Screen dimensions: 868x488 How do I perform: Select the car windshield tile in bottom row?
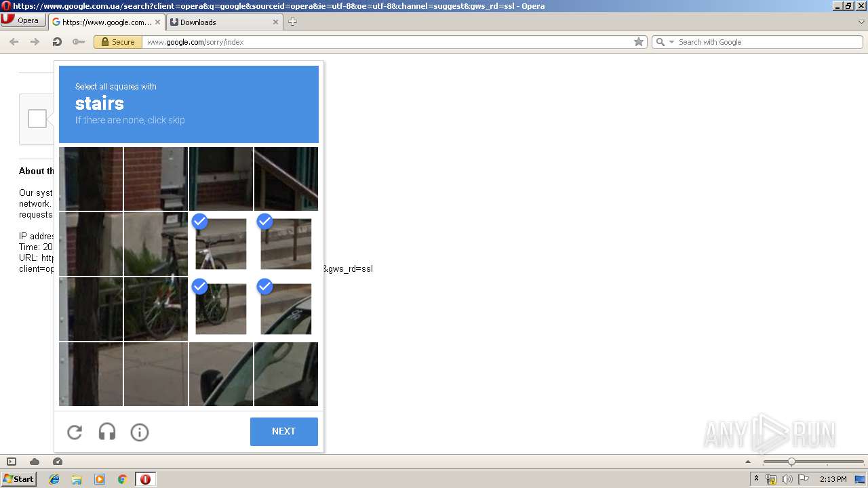coord(286,374)
